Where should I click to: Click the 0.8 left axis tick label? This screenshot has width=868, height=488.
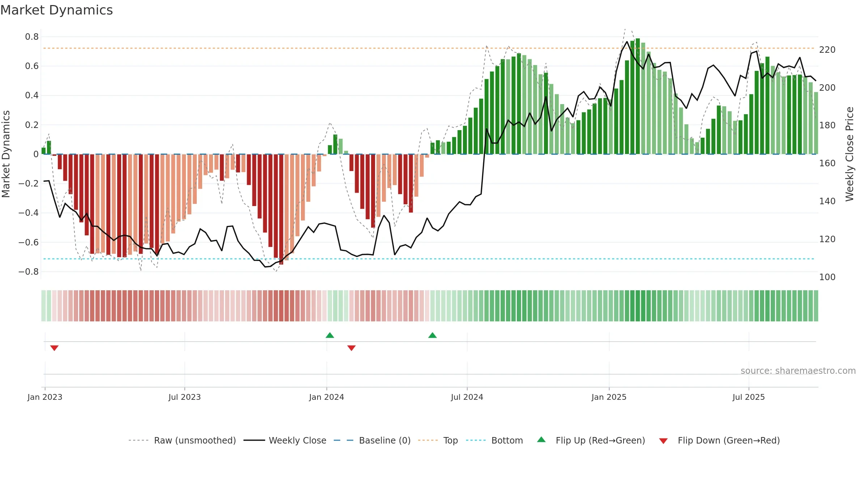[32, 37]
